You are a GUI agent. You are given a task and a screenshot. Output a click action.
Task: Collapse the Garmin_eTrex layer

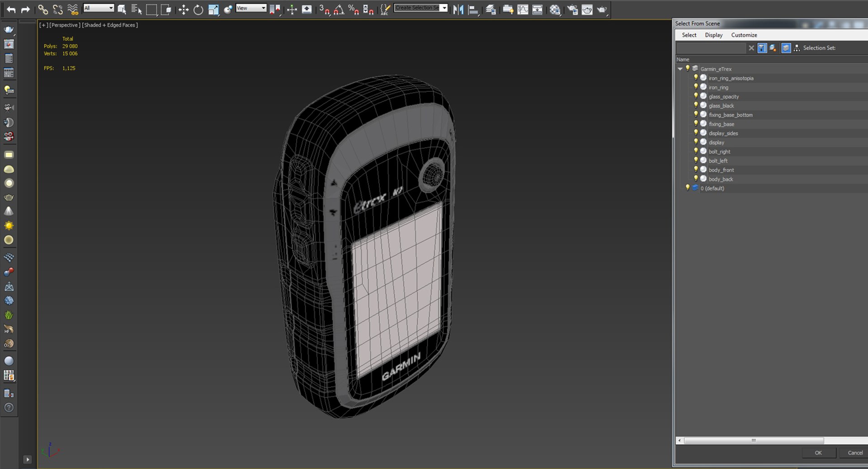[x=680, y=69]
